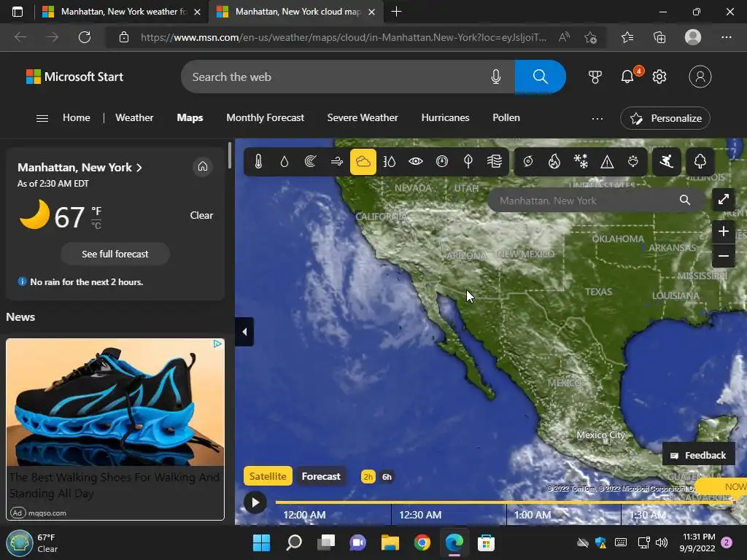The image size is (747, 560).
Task: Open the hamburger navigation menu
Action: [42, 118]
